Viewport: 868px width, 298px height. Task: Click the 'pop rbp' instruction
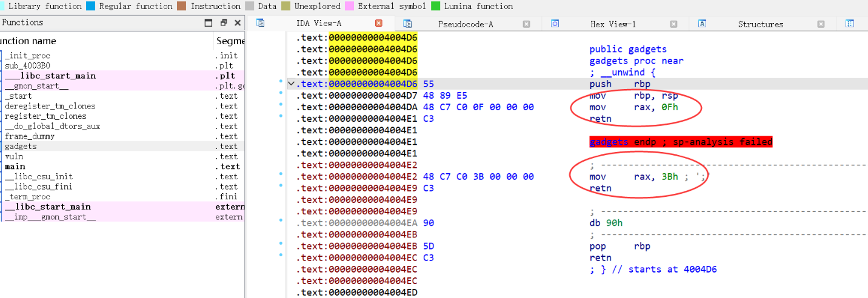[619, 247]
